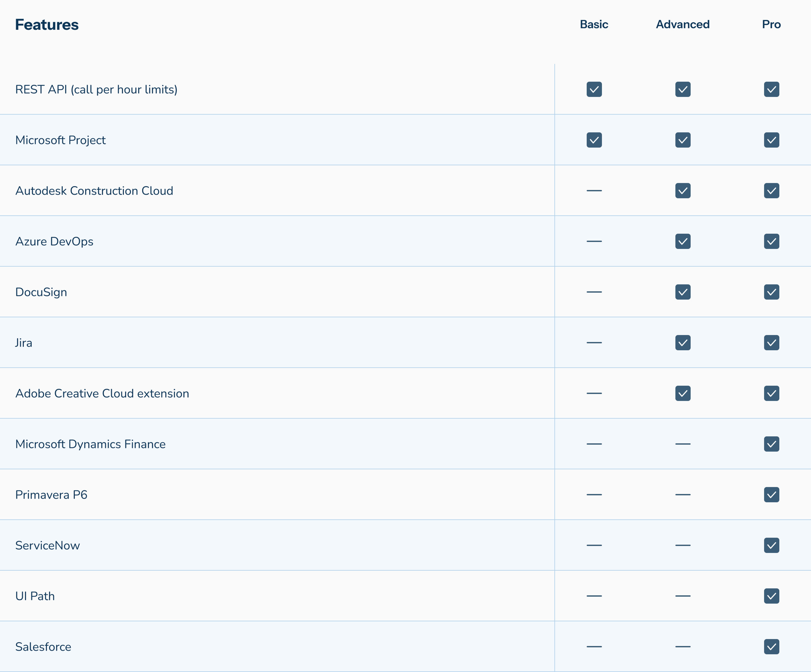Screen dimensions: 811x672
Task: Select the Advanced checkmark for Microsoft Project
Action: tap(683, 140)
